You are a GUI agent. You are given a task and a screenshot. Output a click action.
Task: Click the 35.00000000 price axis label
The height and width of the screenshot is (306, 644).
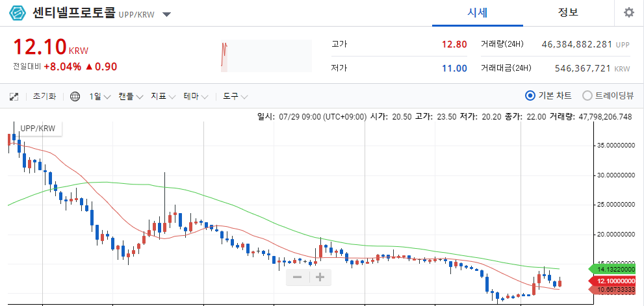tap(615, 146)
